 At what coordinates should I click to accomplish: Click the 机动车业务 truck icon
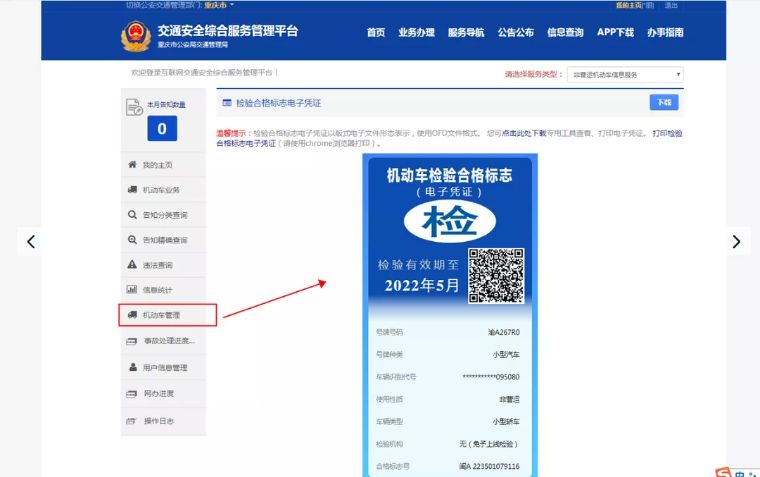click(x=132, y=190)
